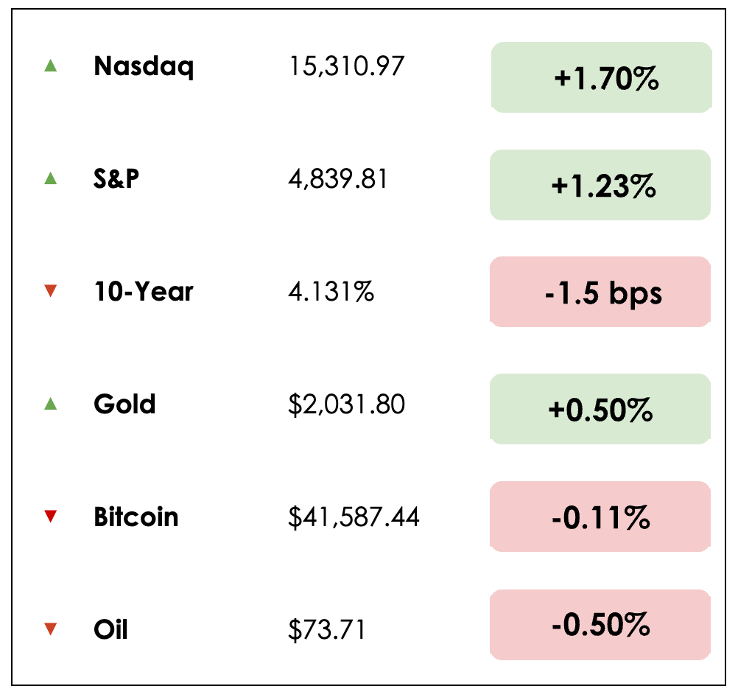Click the green up arrow beside S&P
Viewport: 738px width, 700px height.
click(50, 178)
